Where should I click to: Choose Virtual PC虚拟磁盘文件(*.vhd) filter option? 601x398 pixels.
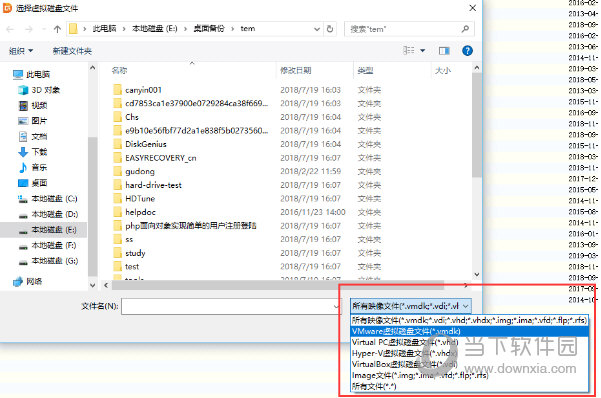(x=470, y=342)
